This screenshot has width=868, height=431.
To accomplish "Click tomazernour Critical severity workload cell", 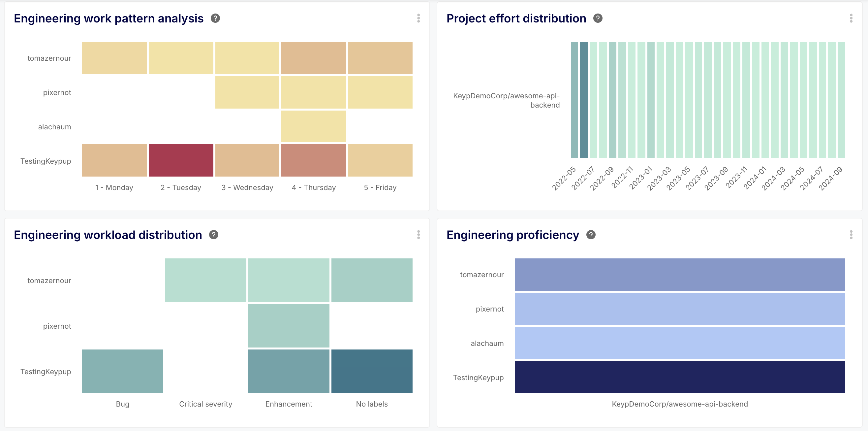I will (205, 280).
